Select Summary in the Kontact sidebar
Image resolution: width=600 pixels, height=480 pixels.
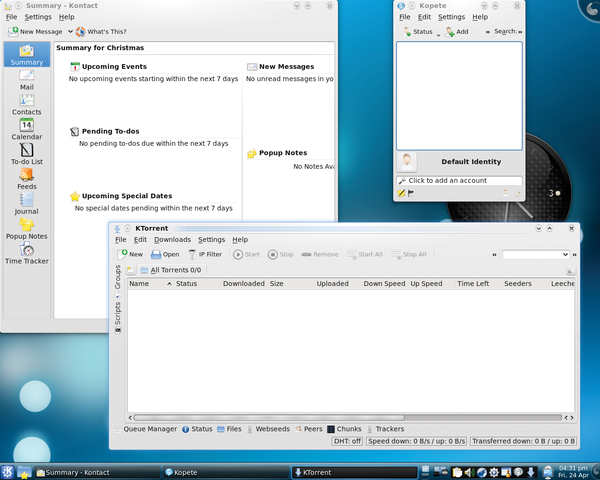[x=27, y=55]
